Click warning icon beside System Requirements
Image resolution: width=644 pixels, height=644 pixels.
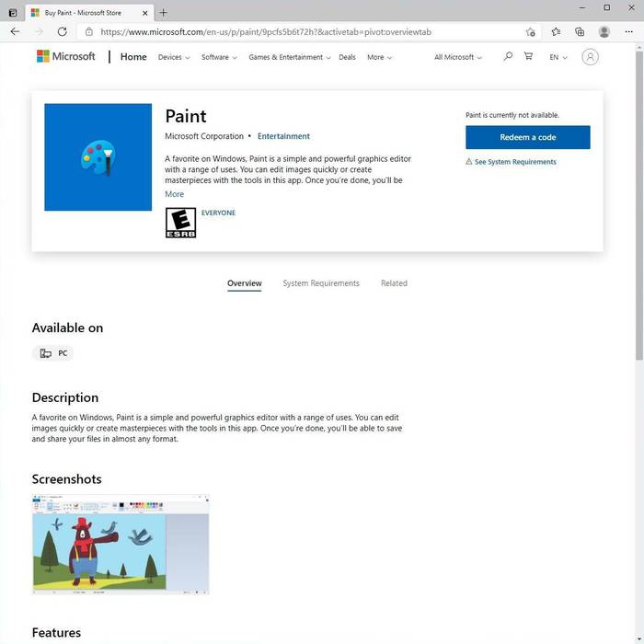(468, 161)
